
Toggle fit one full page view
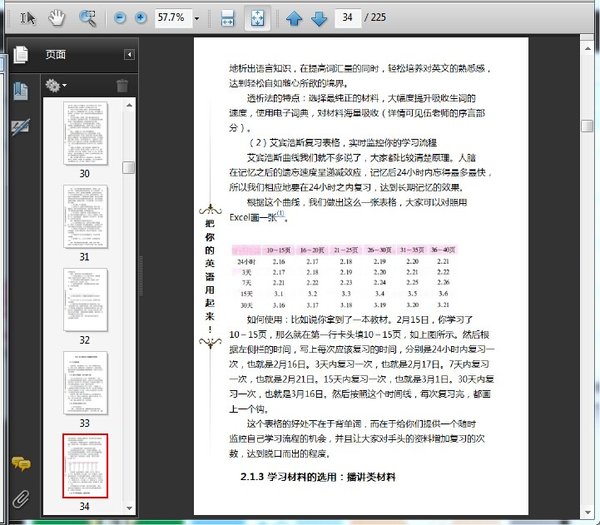point(255,19)
